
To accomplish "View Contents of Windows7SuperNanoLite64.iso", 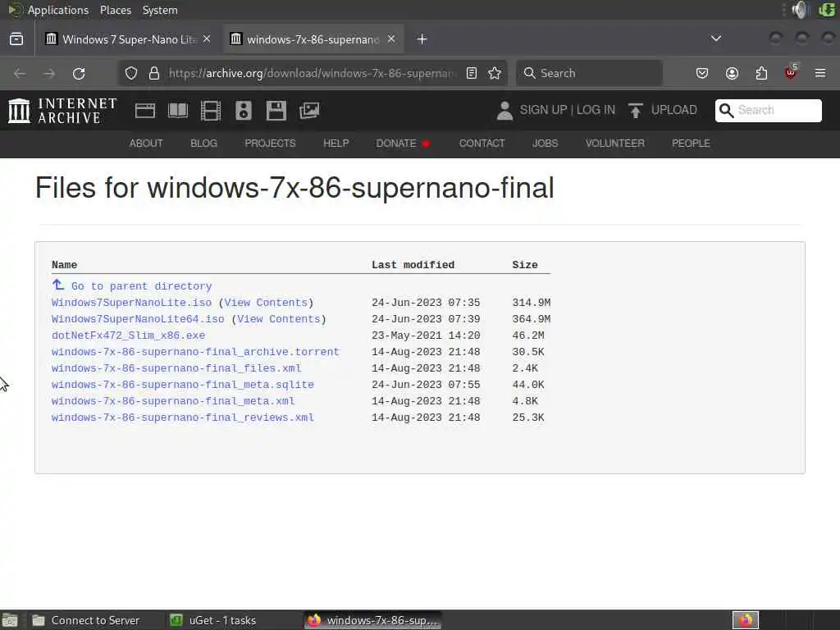I will [x=279, y=319].
